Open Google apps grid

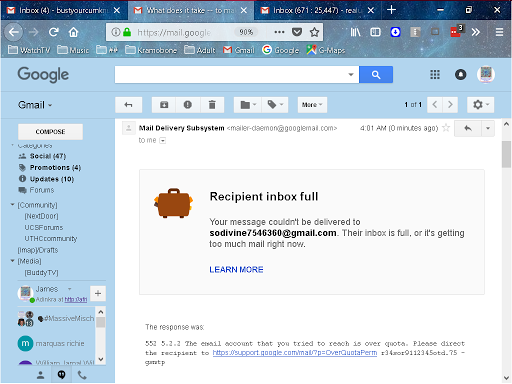pos(435,75)
